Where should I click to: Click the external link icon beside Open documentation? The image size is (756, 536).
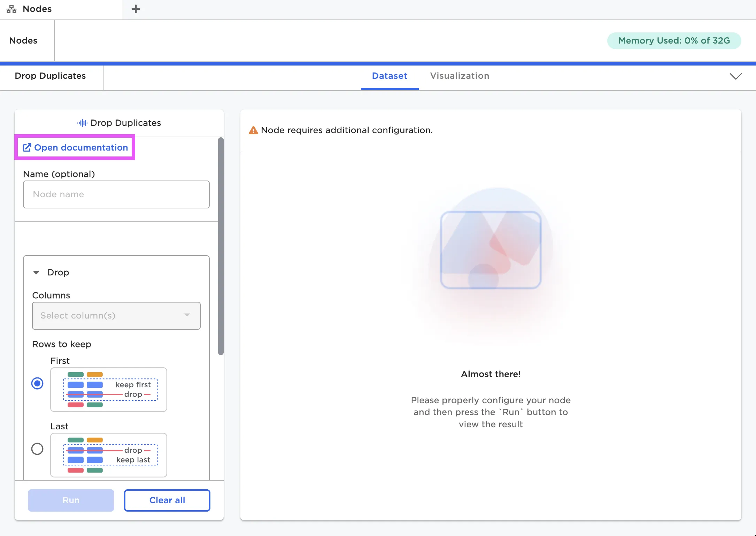point(27,148)
